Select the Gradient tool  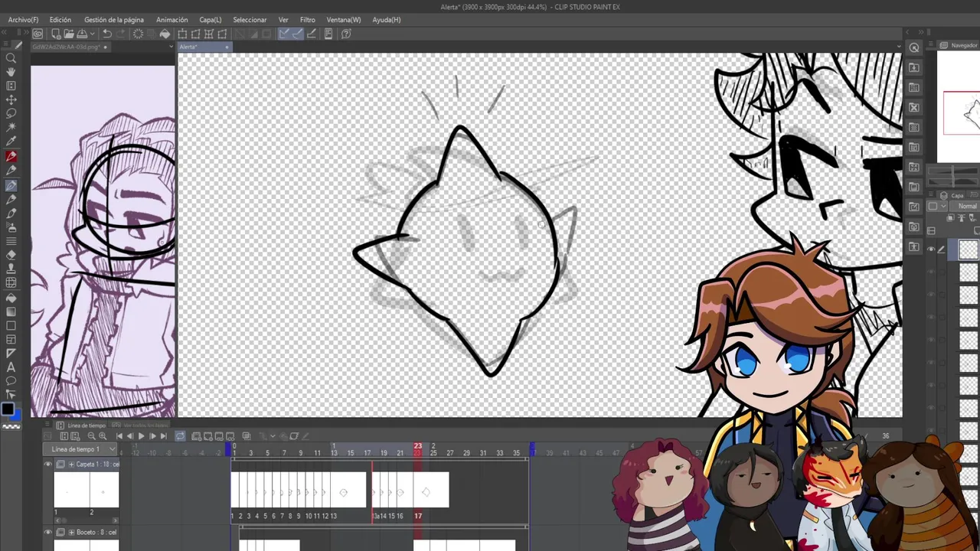pos(11,311)
